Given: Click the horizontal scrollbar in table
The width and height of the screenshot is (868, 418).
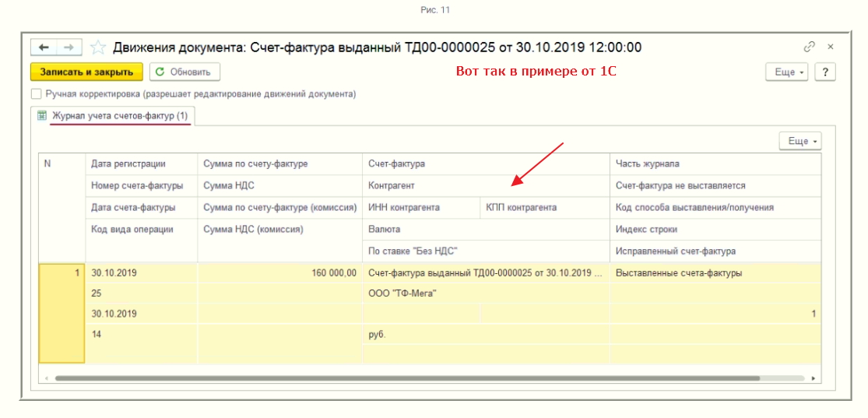Looking at the screenshot, I should [x=405, y=378].
